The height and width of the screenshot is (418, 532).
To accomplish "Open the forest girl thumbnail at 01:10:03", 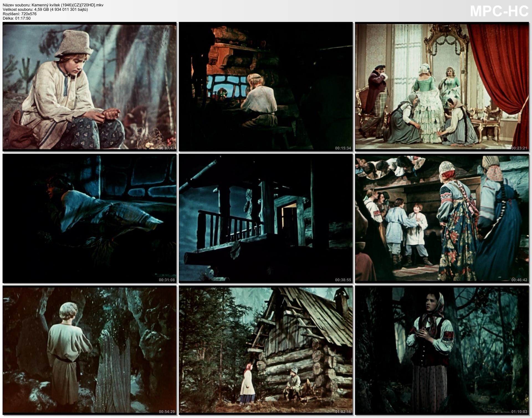I will click(442, 350).
